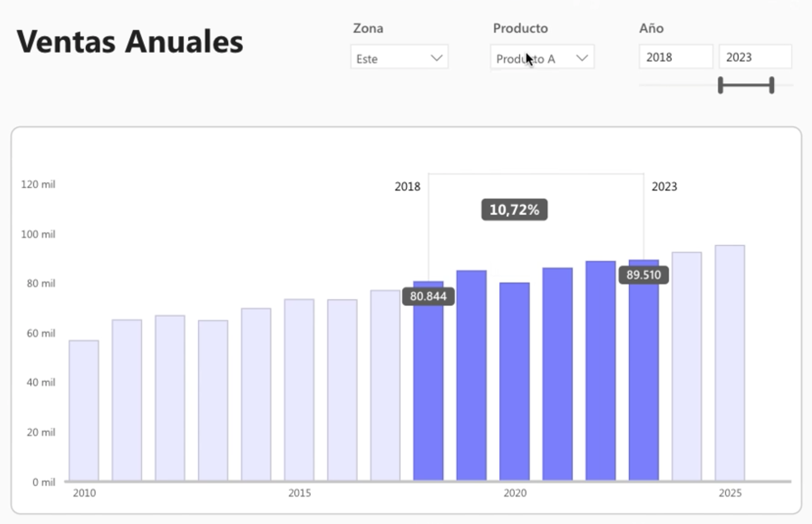
Task: Click the Producto dropdown chevron arrow
Action: coord(582,58)
